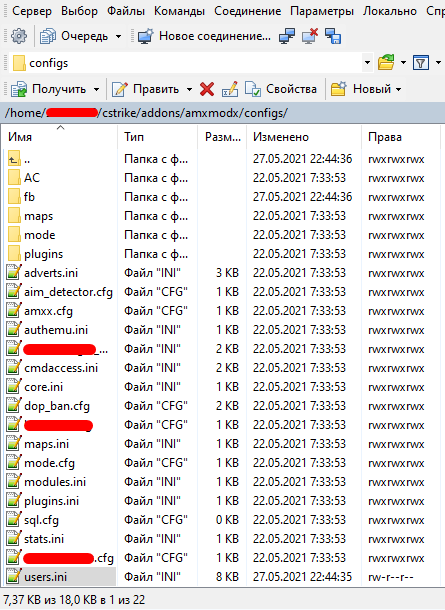The image size is (445, 610).
Task: Expand the Очередь dropdown arrow
Action: pos(118,37)
